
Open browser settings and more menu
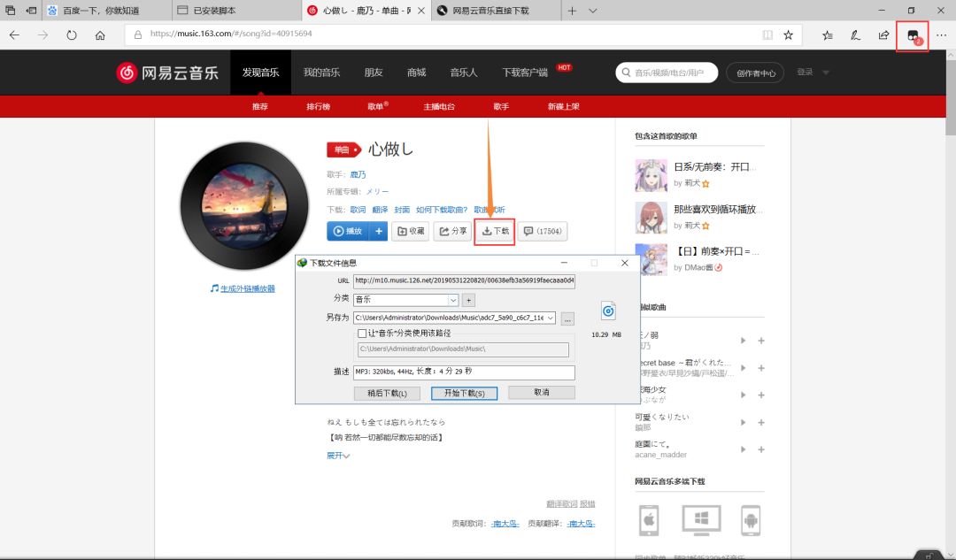point(941,35)
